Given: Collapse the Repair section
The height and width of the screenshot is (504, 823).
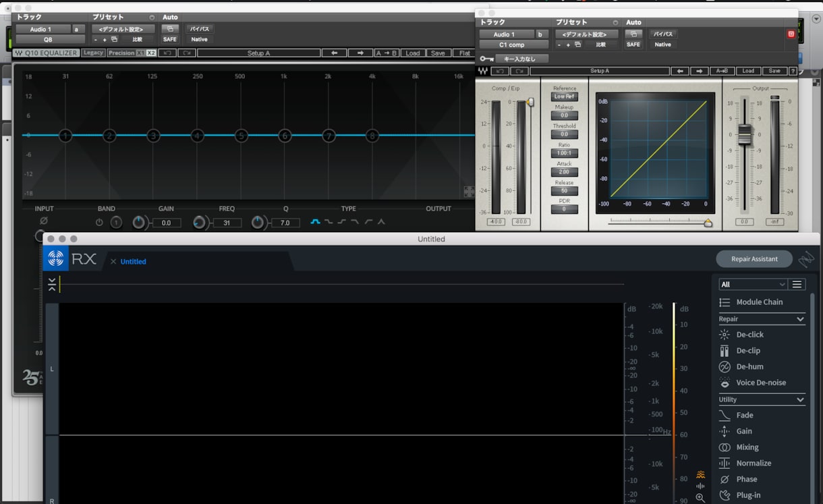Looking at the screenshot, I should pos(801,319).
